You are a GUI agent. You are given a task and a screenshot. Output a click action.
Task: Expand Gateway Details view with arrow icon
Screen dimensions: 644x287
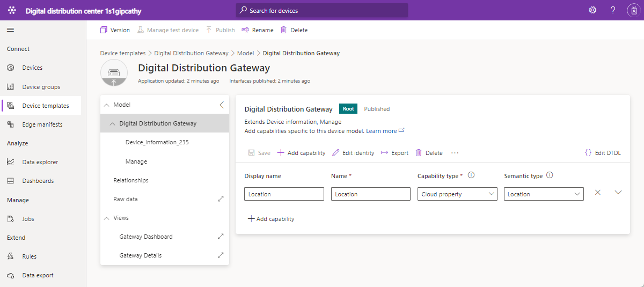pyautogui.click(x=221, y=255)
